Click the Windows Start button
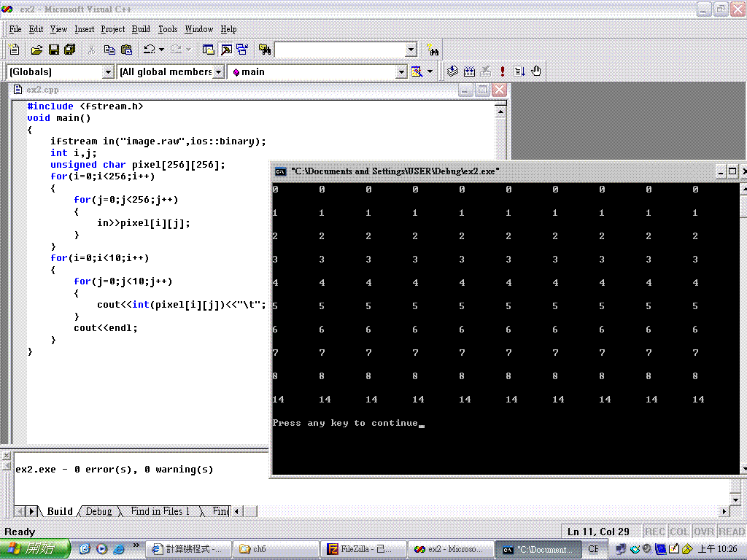The image size is (747, 560). pyautogui.click(x=35, y=548)
